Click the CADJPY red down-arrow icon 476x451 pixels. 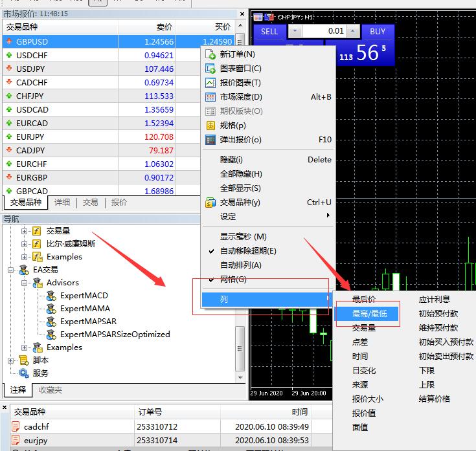[9, 150]
